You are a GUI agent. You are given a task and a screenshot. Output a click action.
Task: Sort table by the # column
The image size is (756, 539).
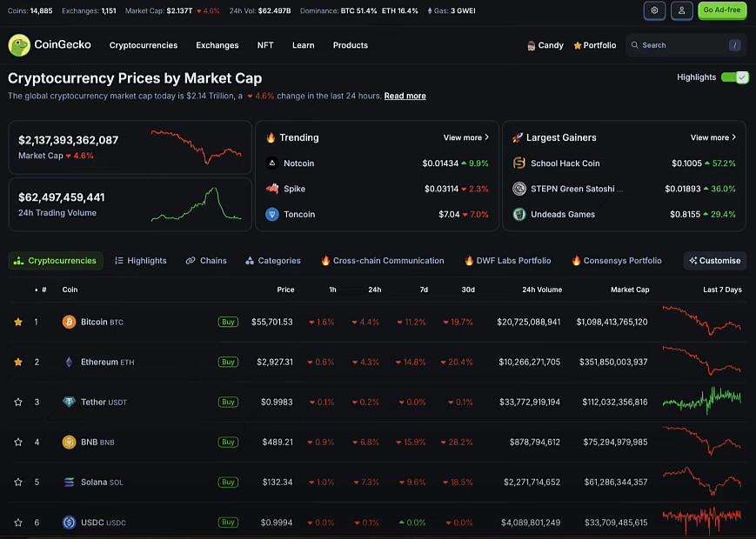pyautogui.click(x=42, y=289)
